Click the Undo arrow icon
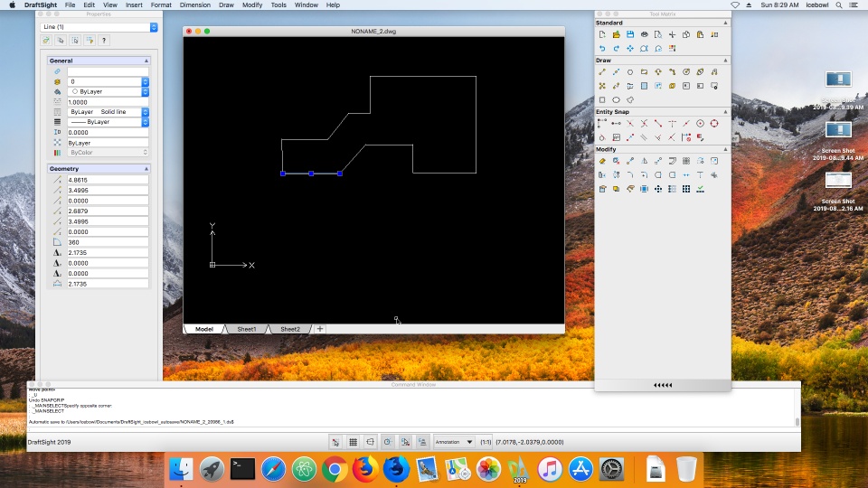 coord(602,48)
